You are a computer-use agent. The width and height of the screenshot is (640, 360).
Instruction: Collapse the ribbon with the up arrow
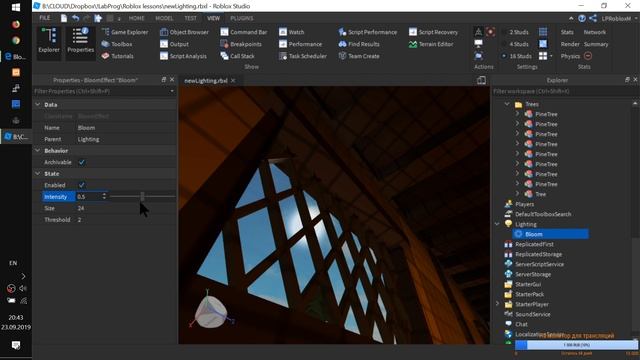(571, 18)
